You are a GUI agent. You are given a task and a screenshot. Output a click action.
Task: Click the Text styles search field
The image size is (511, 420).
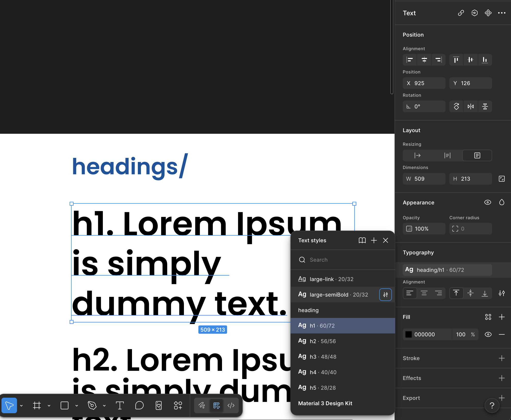[340, 260]
